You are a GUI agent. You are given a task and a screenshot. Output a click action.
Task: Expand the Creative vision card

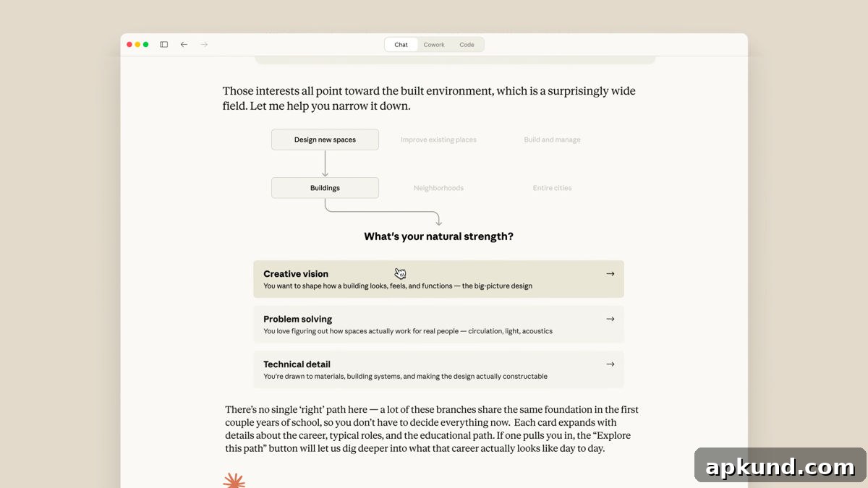(438, 279)
